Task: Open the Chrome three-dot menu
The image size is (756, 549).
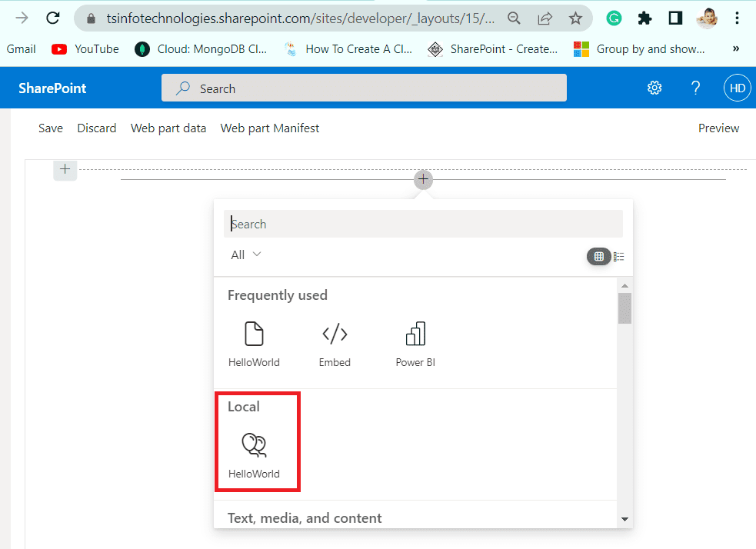Action: click(737, 18)
